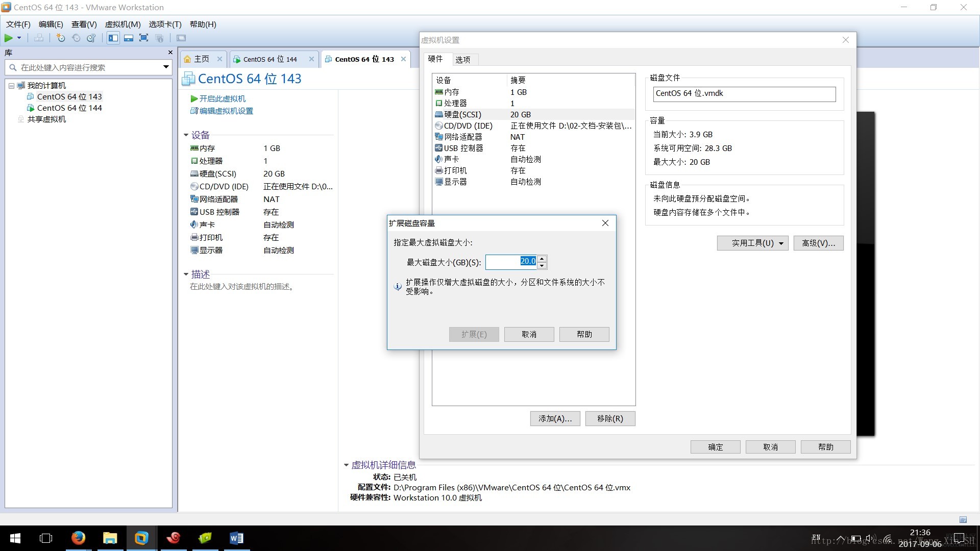Screen dimensions: 980x551
Task: Launch Firefox from the taskbar
Action: 78,538
